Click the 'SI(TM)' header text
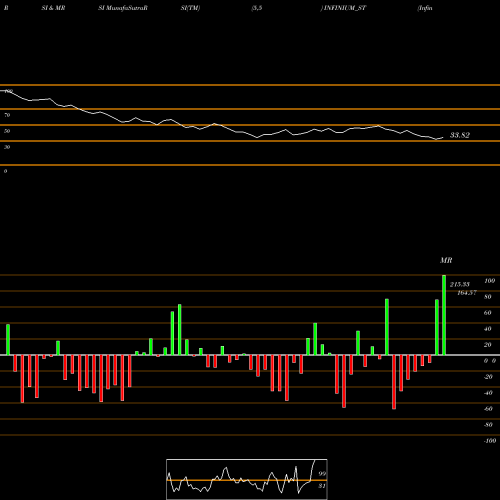500x500 pixels. click(190, 8)
